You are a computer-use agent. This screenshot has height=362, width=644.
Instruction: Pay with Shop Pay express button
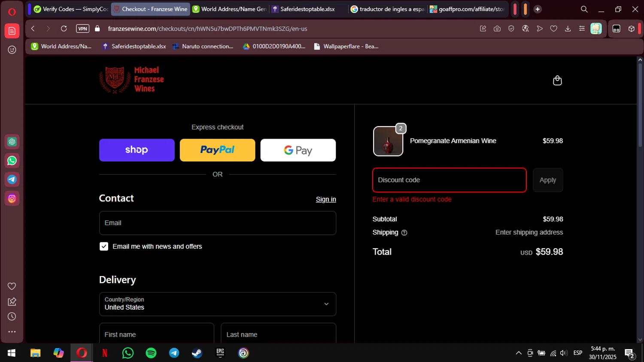tap(137, 150)
